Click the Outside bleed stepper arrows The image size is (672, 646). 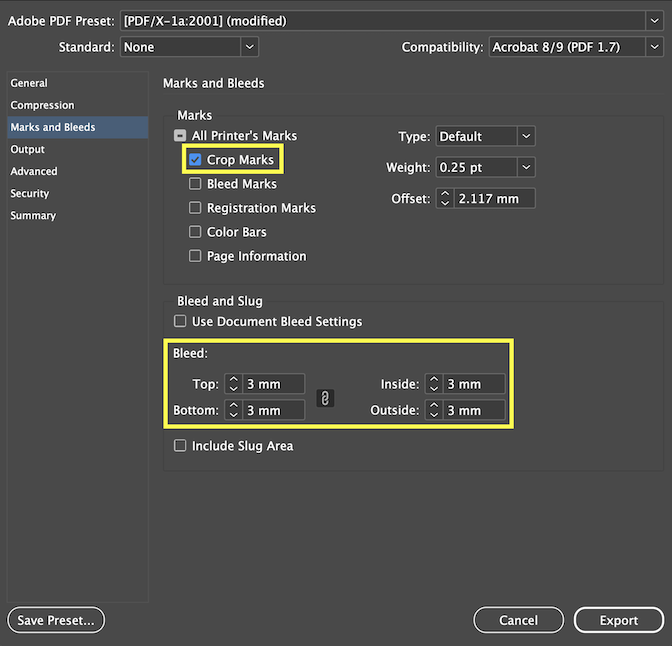pos(433,410)
